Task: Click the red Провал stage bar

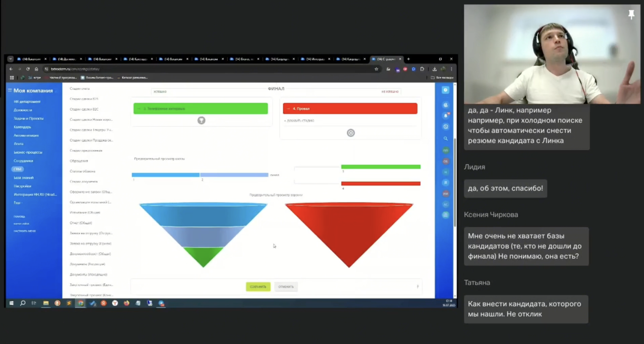Action: 350,108
